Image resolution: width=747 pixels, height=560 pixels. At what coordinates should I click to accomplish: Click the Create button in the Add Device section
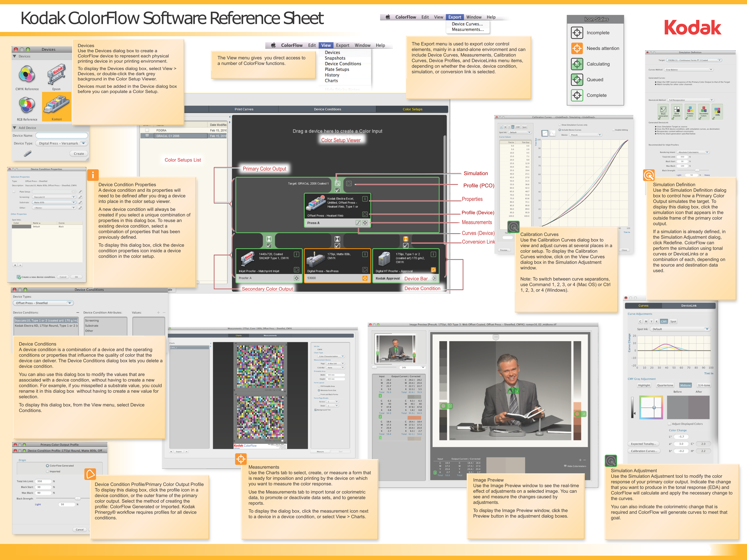pos(79,154)
